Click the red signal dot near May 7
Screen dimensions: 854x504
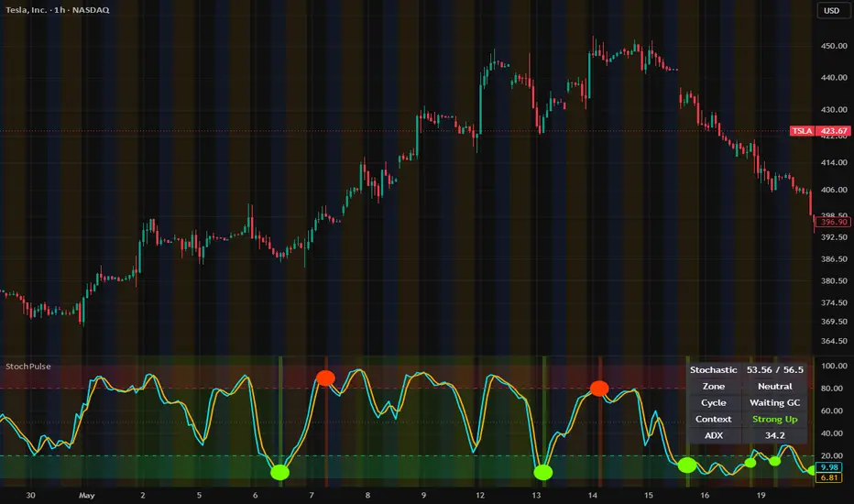[x=325, y=378]
